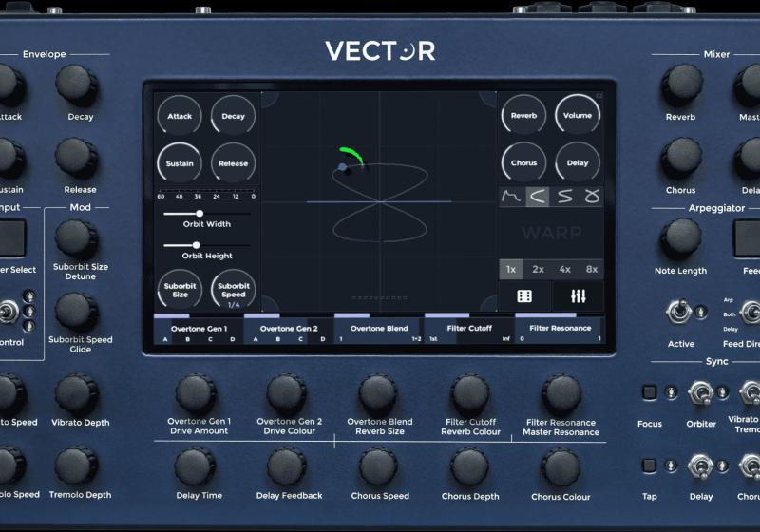This screenshot has width=760, height=532.
Task: Flip the Sync Delay toggle switch
Action: 700,466
